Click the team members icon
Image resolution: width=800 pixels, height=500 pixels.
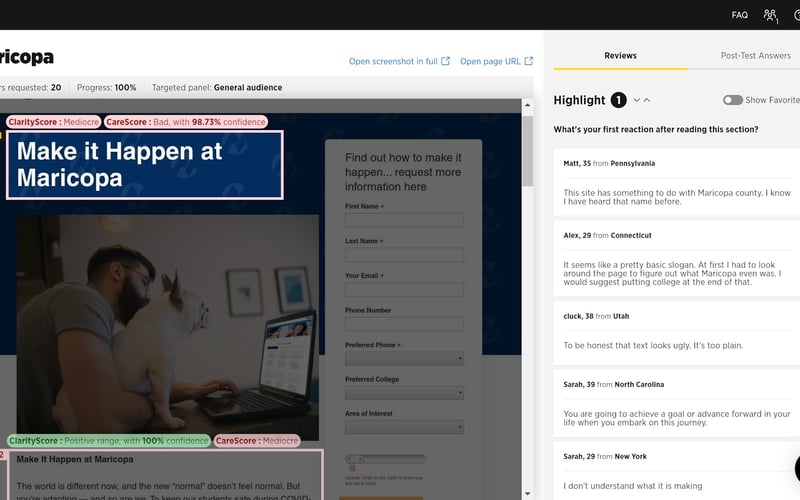770,16
